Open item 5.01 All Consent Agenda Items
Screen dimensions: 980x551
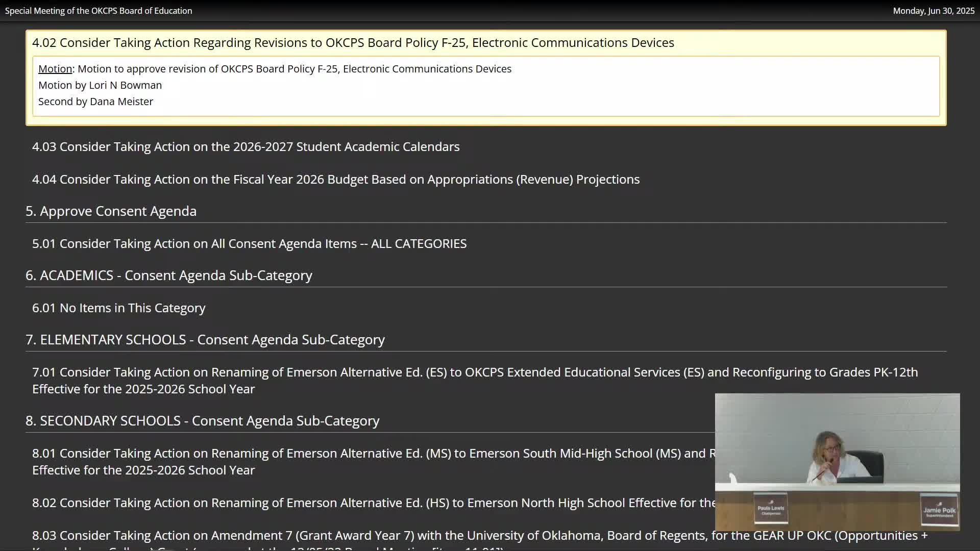[249, 244]
